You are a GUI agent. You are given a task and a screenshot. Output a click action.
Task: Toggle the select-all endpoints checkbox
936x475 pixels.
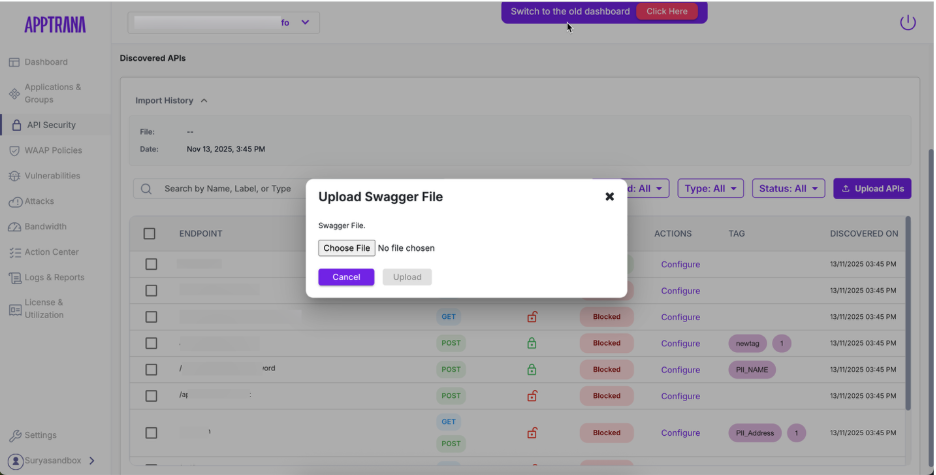150,234
